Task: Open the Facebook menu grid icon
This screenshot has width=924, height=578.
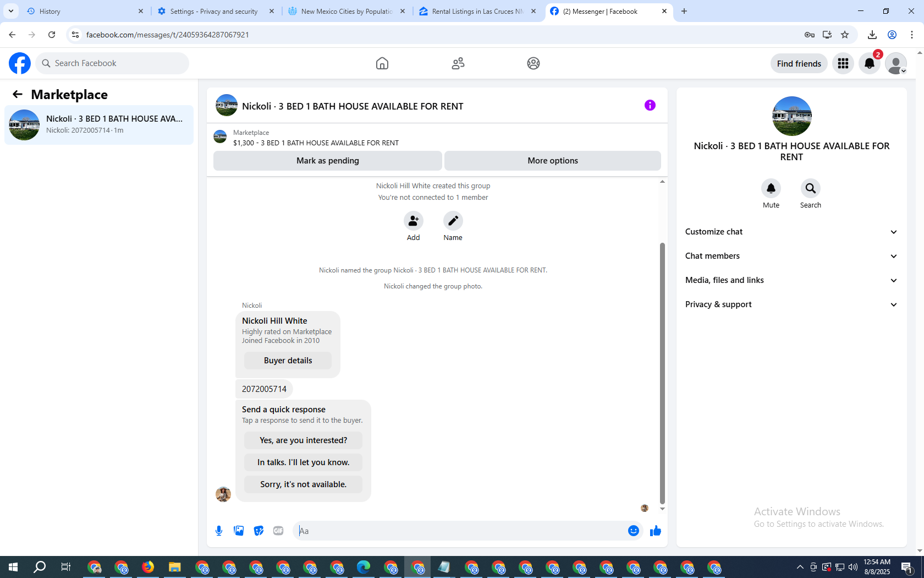Action: pos(843,63)
